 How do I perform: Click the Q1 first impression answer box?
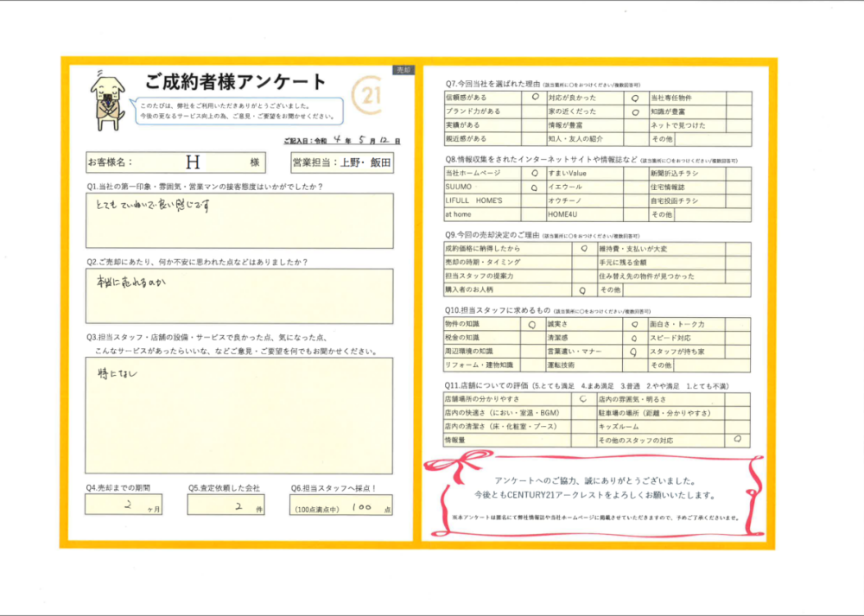(x=239, y=220)
